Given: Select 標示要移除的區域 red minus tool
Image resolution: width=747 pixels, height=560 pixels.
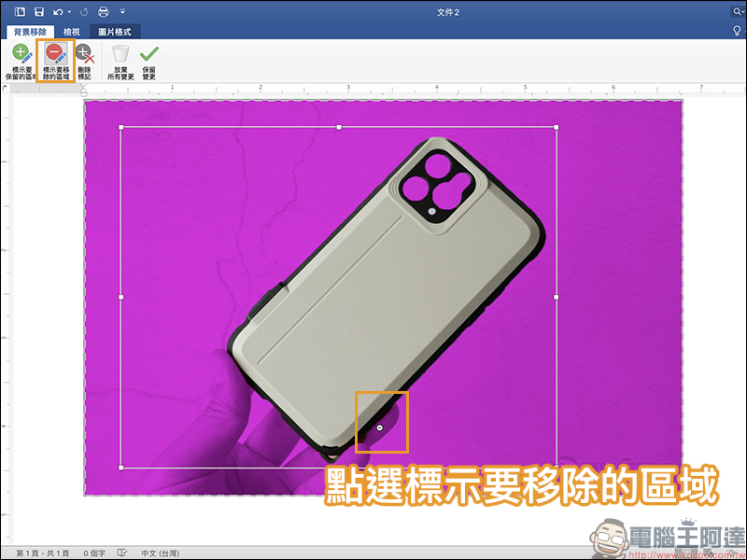Looking at the screenshot, I should point(56,62).
